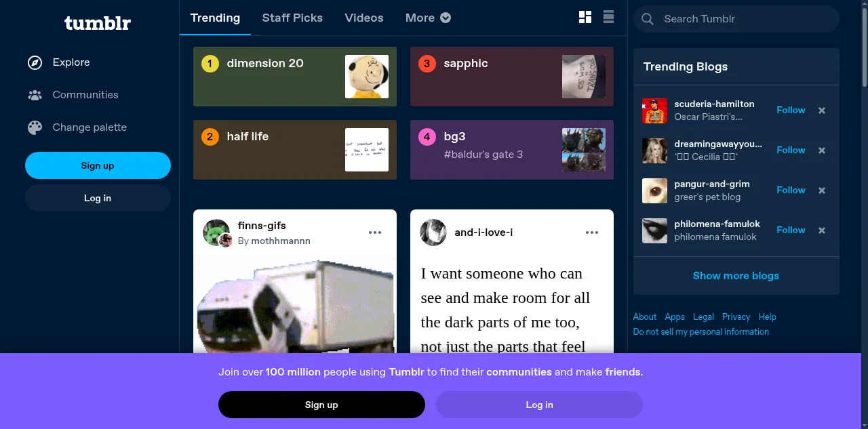Switch to grid view layout

[585, 18]
